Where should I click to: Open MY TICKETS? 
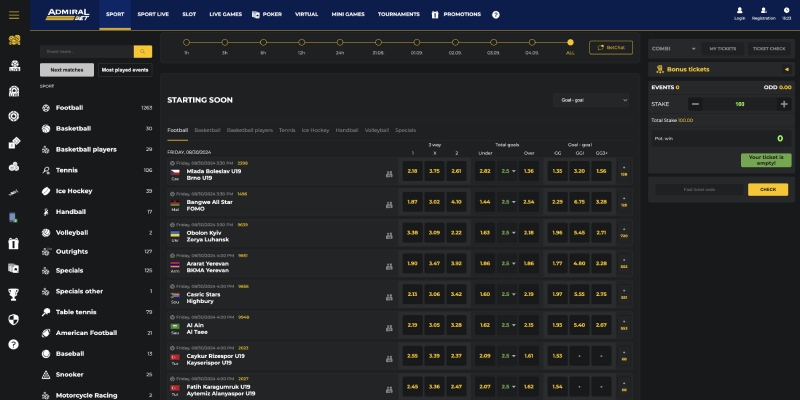click(x=722, y=48)
